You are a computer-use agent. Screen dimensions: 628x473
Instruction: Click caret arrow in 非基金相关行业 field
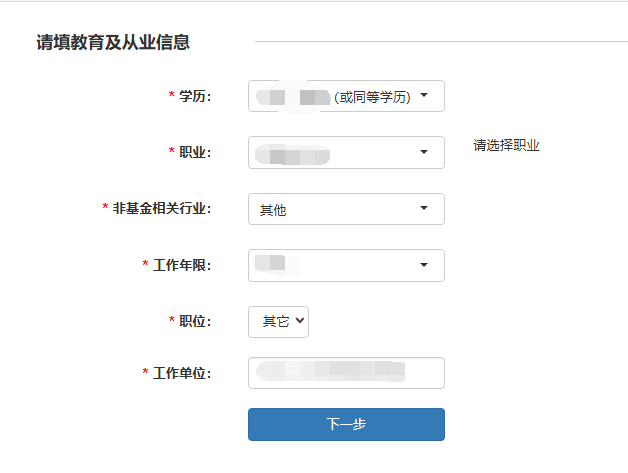coord(424,208)
